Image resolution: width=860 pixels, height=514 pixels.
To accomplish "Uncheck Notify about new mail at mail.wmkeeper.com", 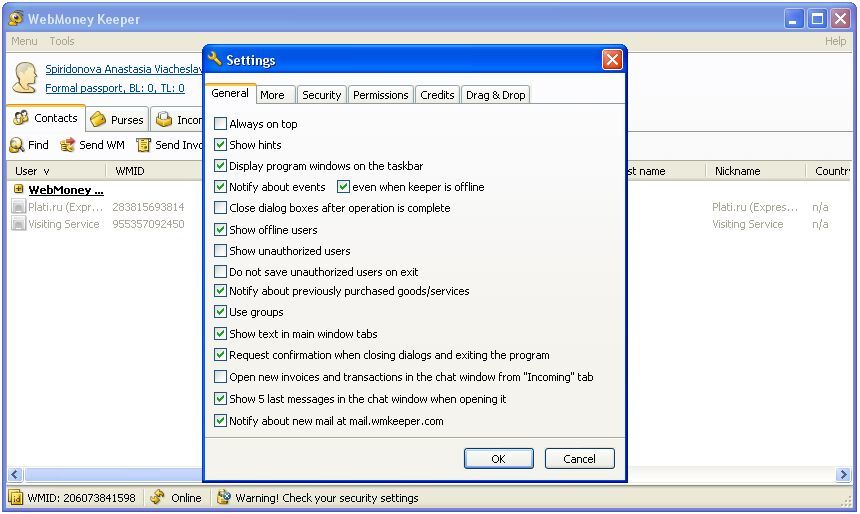I will pyautogui.click(x=220, y=421).
